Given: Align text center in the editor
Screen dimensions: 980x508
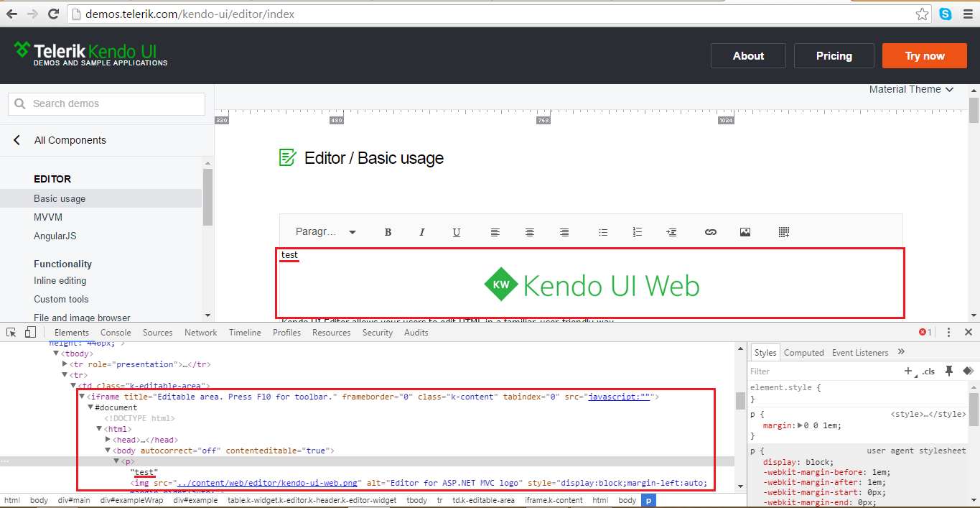Looking at the screenshot, I should [530, 232].
